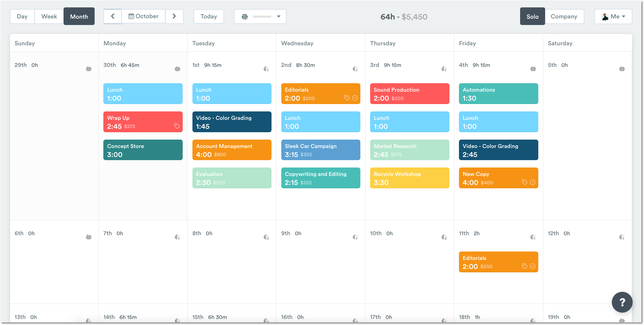Open the help question mark bubble

622,302
